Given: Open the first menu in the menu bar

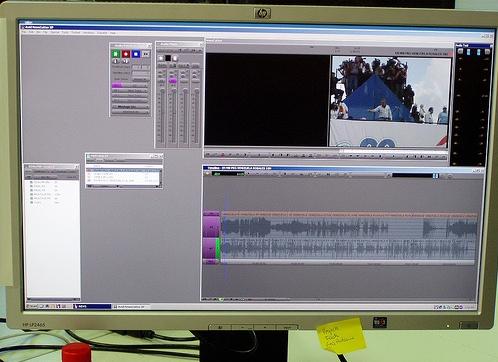Looking at the screenshot, I should coord(24,33).
